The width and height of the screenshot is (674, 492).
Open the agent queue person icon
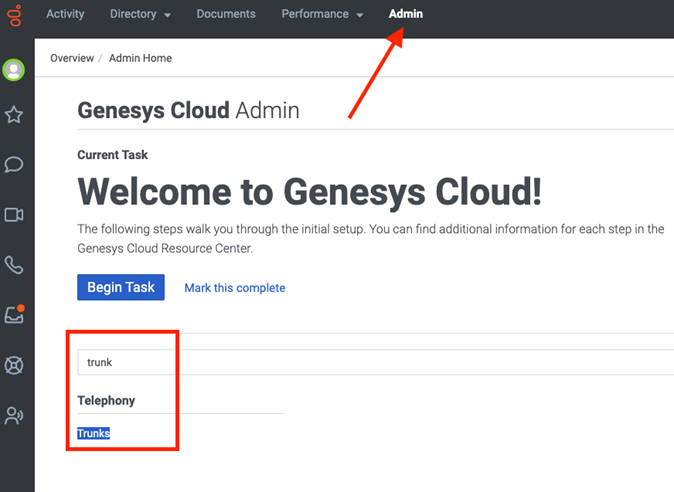coord(14,416)
